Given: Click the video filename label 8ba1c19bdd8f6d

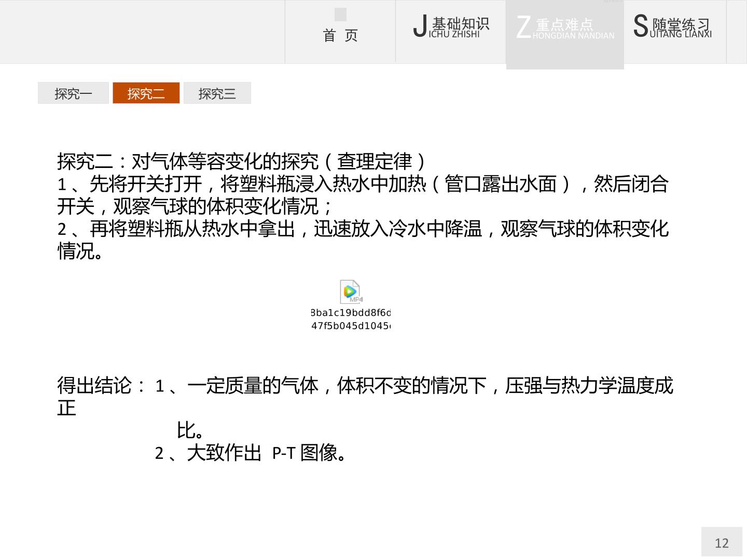Looking at the screenshot, I should pyautogui.click(x=351, y=313).
